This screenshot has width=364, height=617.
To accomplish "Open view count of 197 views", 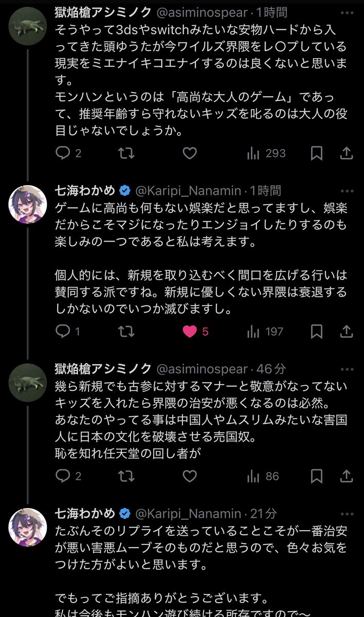I will pos(265,332).
